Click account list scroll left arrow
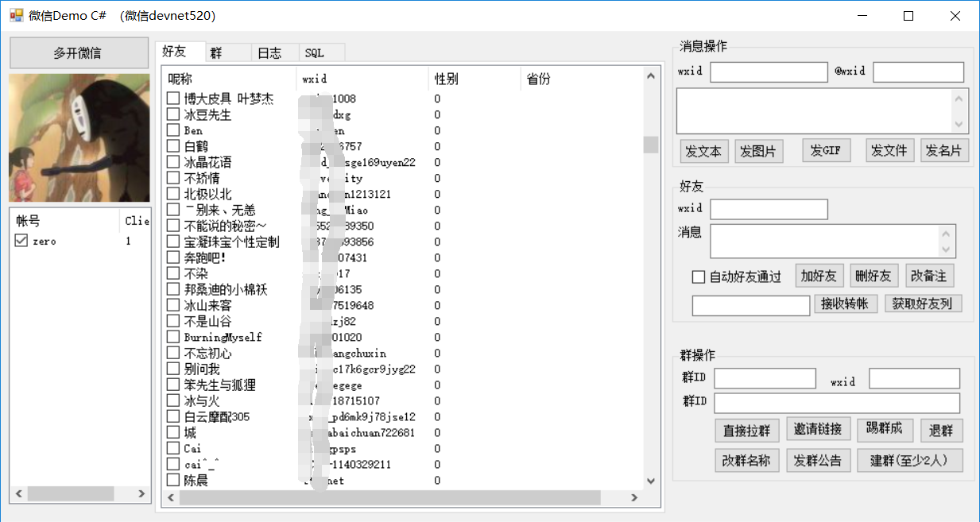Screen dimensions: 980x522 click(x=17, y=494)
